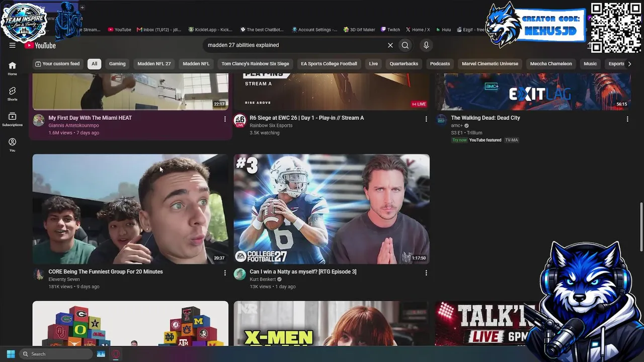Visit the Eleventy Seven channel name link
Image resolution: width=644 pixels, height=362 pixels.
point(64,280)
